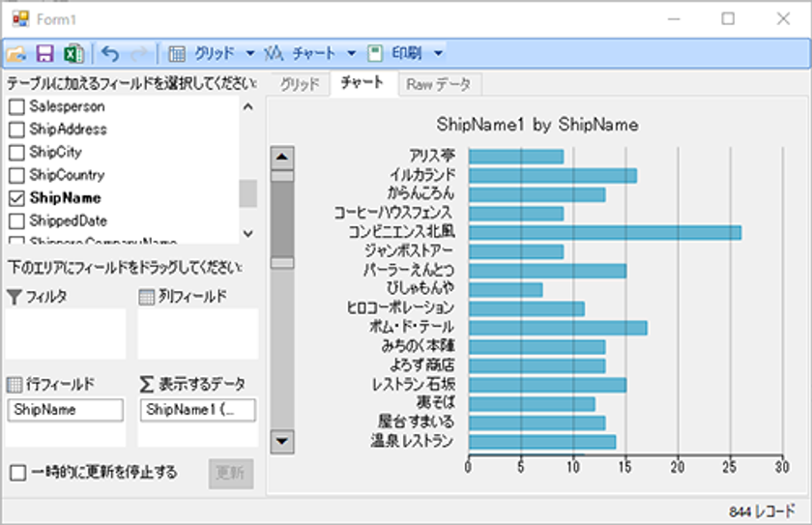Switch to the Raw データ tab
Screen dimensions: 812x525
439,84
